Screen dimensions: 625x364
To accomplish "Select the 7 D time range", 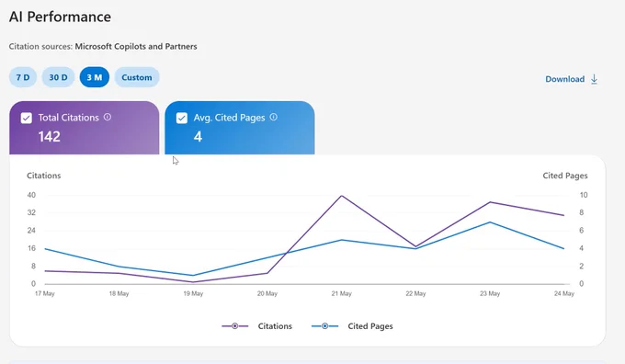I will (23, 77).
